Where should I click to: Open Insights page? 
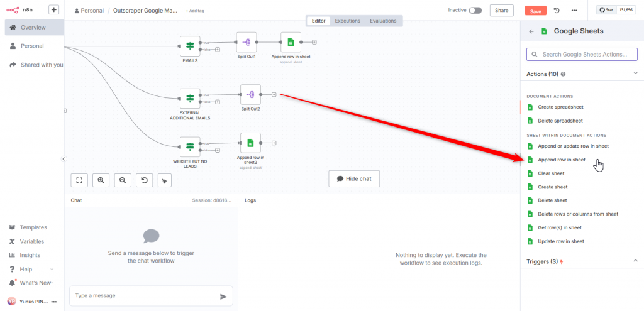25,255
